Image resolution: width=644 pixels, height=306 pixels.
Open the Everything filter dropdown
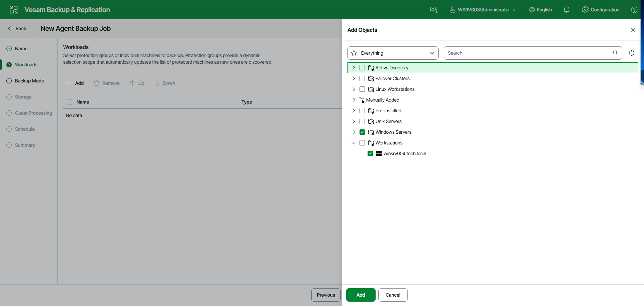point(393,53)
